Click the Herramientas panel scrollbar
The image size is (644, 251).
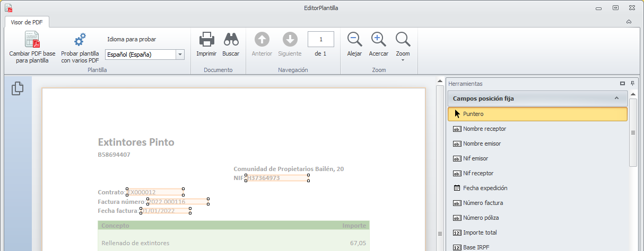(632, 132)
